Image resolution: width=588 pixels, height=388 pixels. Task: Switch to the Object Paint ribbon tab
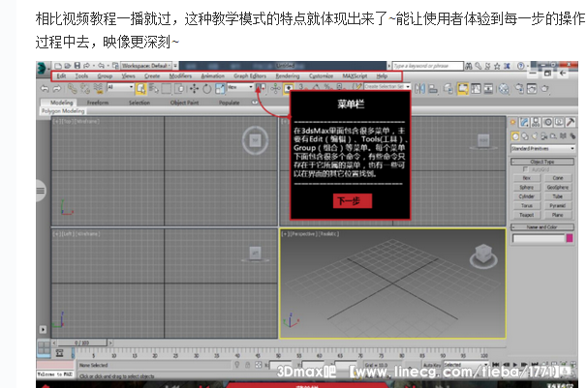184,103
